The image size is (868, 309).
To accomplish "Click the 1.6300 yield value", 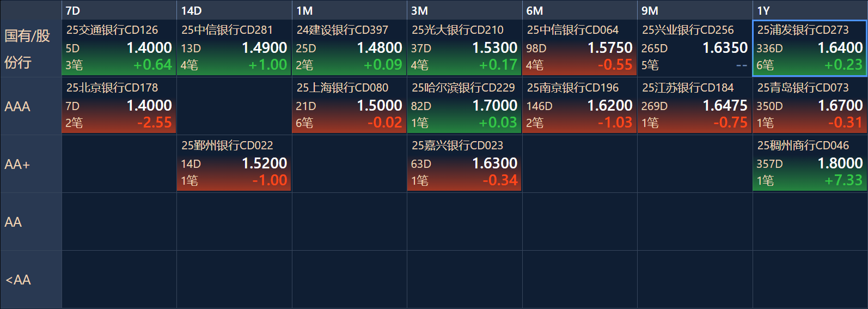I will coord(494,163).
